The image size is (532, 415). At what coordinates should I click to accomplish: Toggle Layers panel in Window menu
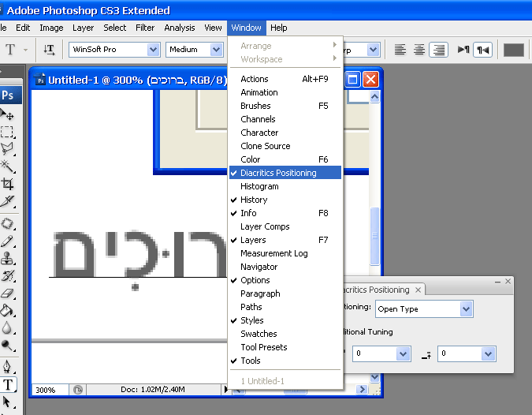click(x=285, y=240)
